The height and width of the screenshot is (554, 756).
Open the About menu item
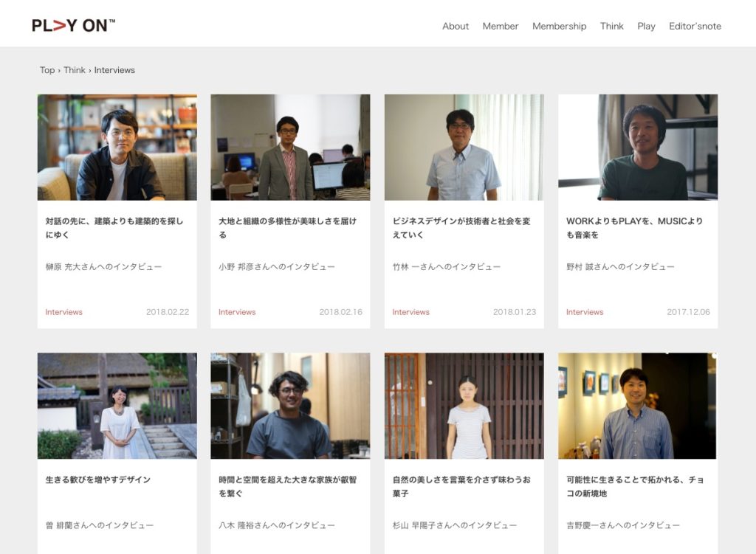tap(455, 26)
